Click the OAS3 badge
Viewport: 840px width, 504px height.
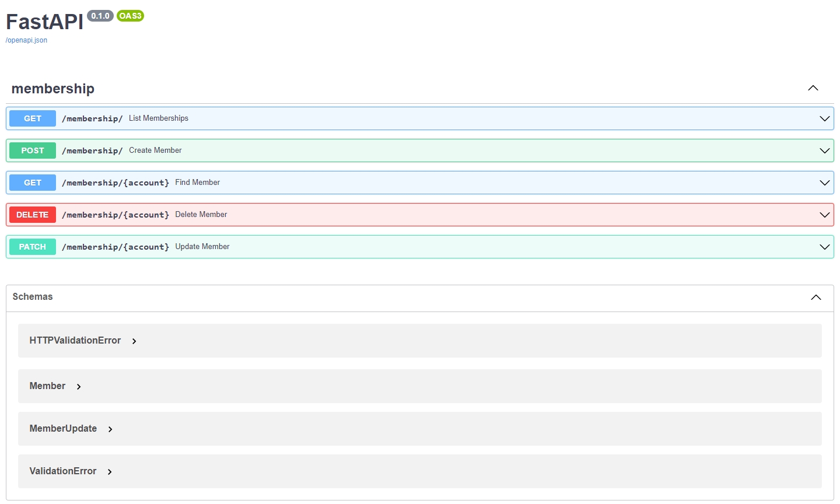tap(130, 16)
